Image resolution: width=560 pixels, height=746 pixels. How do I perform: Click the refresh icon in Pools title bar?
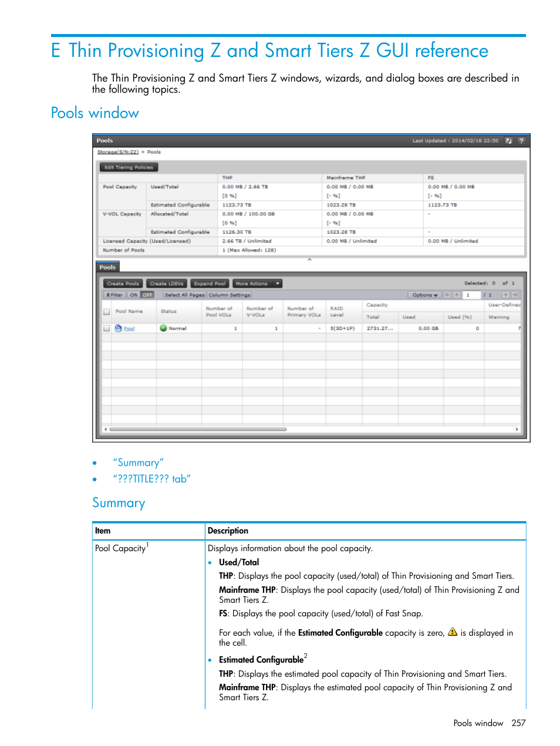[509, 141]
